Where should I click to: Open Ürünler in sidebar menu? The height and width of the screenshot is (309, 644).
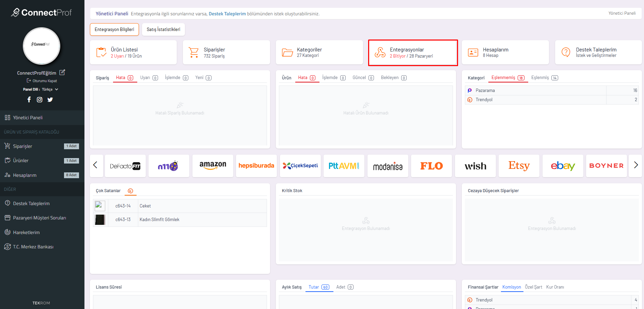pyautogui.click(x=42, y=160)
